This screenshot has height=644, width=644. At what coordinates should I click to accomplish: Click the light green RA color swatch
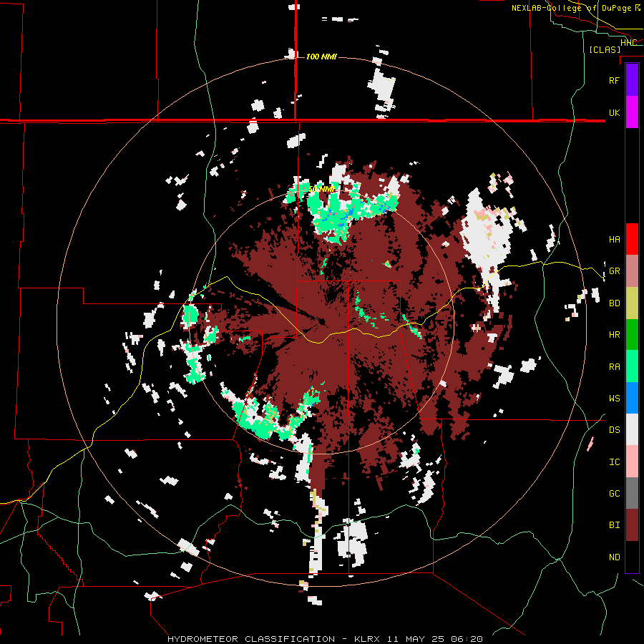point(632,366)
